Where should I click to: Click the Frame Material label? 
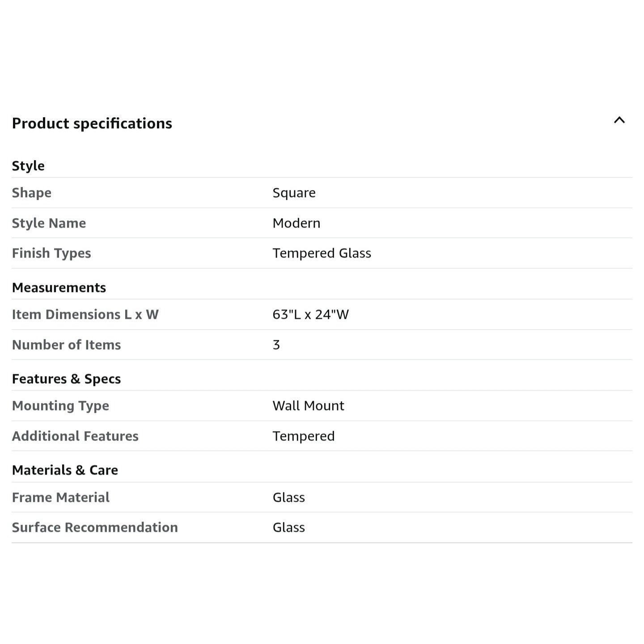[x=61, y=497]
